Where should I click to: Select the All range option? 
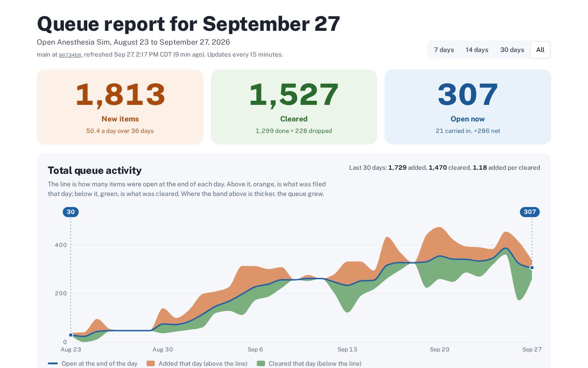pos(540,50)
